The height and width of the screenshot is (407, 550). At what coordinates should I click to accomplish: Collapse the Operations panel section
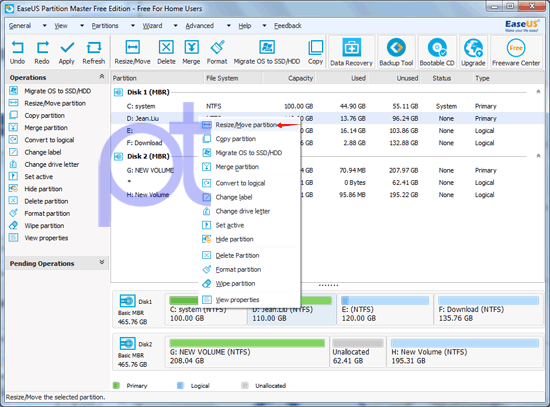click(x=102, y=76)
